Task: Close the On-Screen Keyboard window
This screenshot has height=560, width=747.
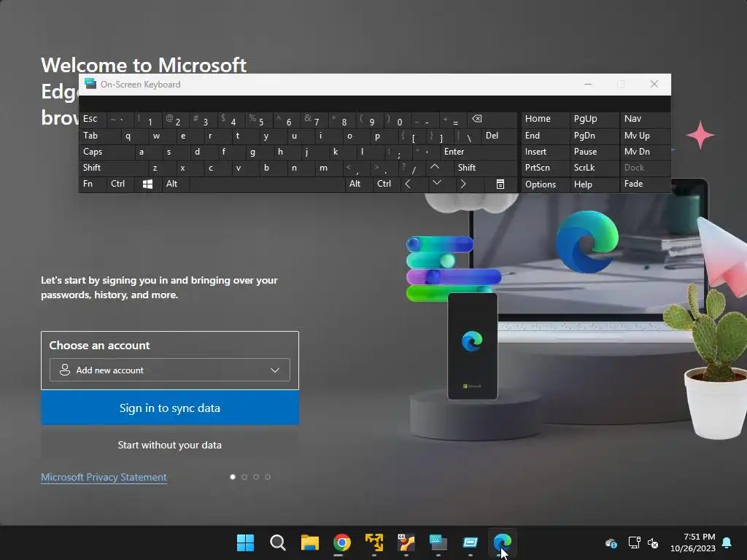Action: [x=654, y=85]
